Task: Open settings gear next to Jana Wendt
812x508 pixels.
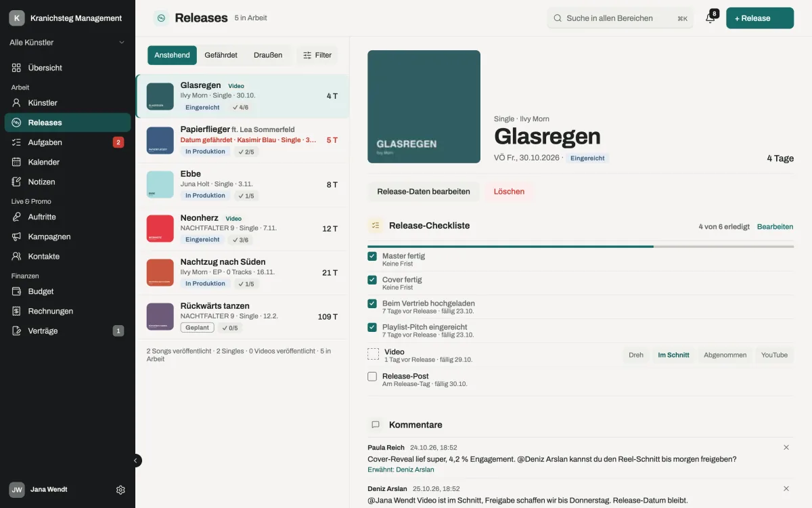Action: click(120, 490)
